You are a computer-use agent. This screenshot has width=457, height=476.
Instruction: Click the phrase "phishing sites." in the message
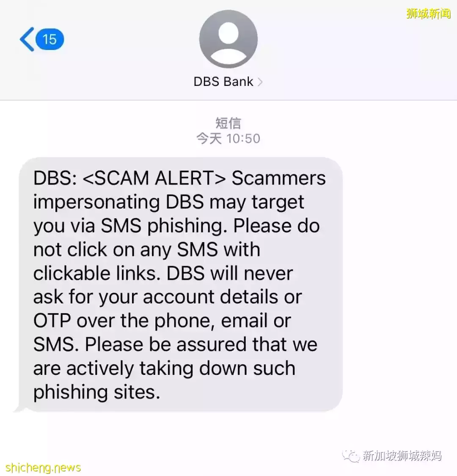tap(96, 393)
